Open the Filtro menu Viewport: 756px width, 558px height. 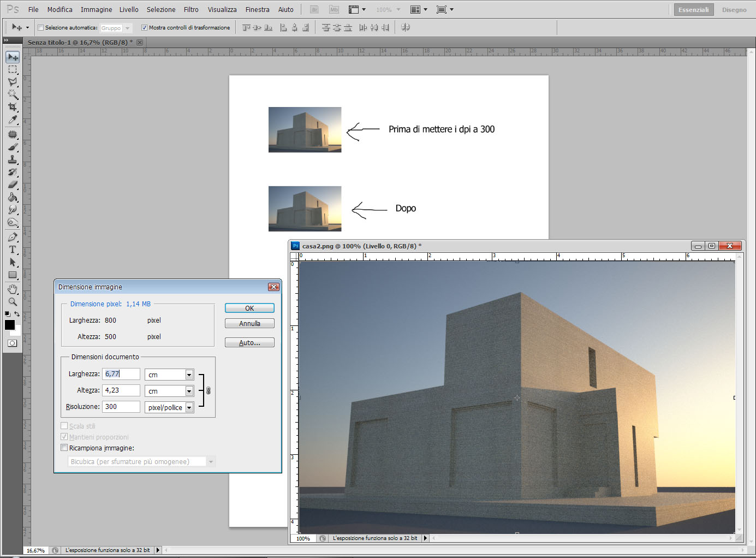pos(191,10)
